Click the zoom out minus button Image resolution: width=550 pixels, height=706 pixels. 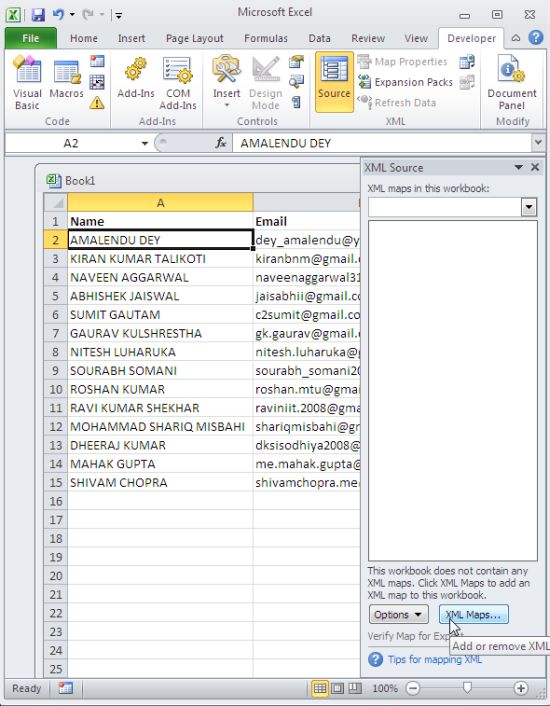tap(413, 688)
